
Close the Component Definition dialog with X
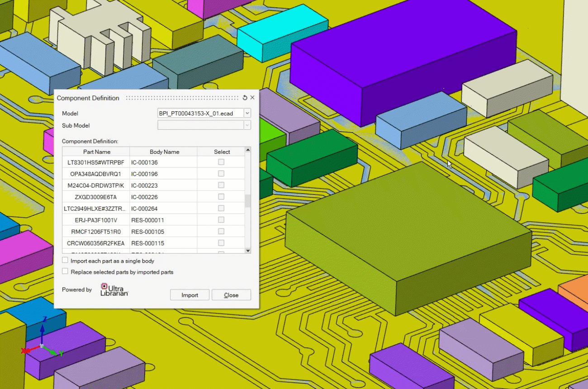pyautogui.click(x=252, y=98)
